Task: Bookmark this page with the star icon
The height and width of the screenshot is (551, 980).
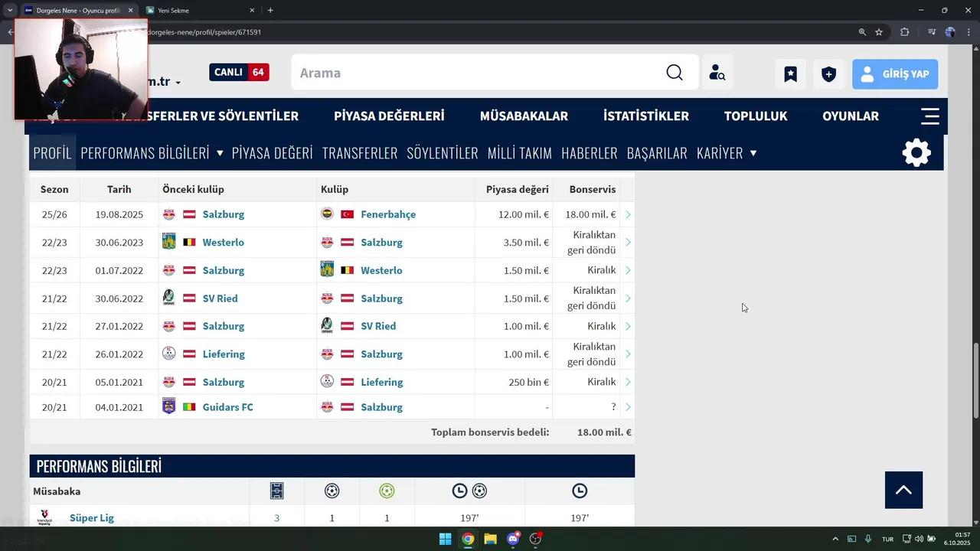Action: (x=879, y=32)
